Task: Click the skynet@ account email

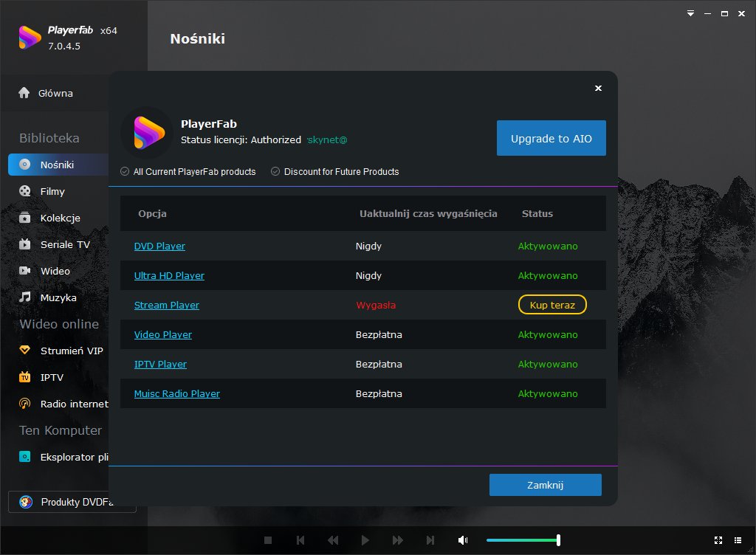Action: pyautogui.click(x=327, y=139)
